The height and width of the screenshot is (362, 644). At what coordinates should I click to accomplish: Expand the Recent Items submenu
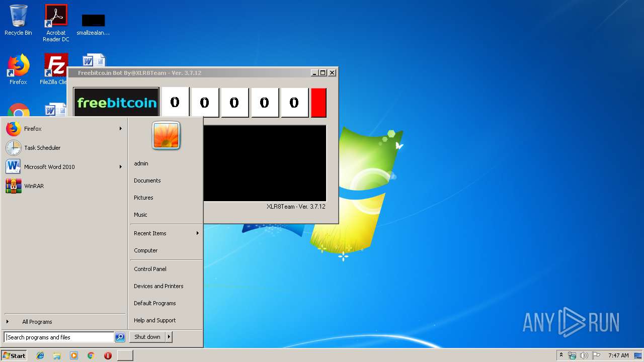pyautogui.click(x=166, y=233)
